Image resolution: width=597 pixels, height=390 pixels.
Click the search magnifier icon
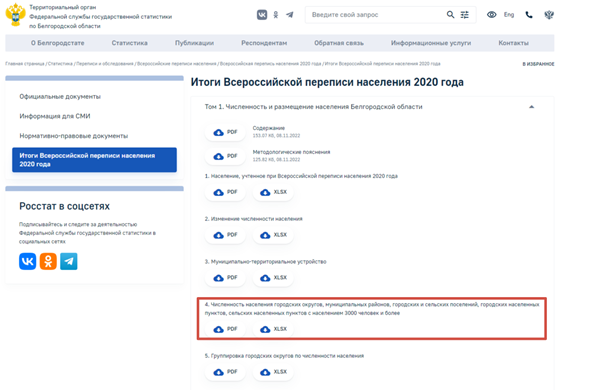[x=450, y=14]
